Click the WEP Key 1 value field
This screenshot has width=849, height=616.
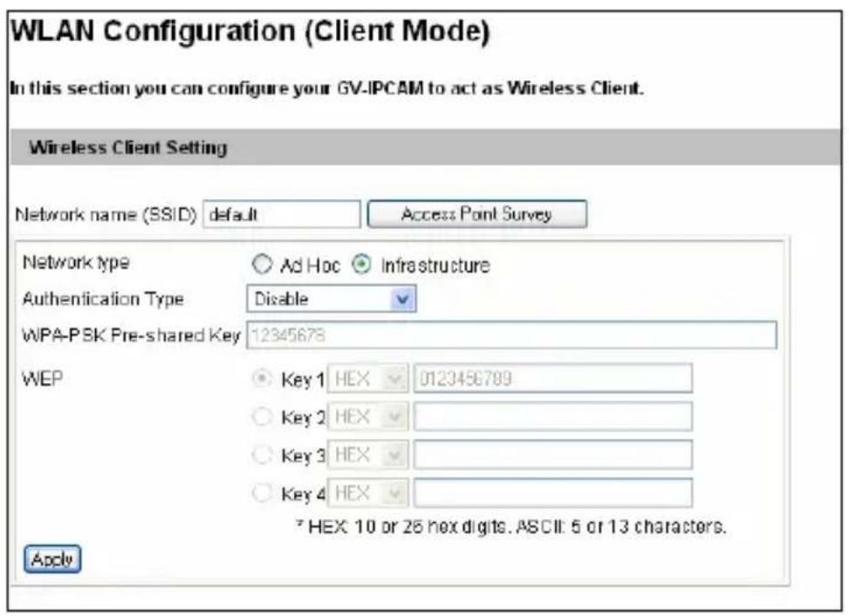coord(553,379)
